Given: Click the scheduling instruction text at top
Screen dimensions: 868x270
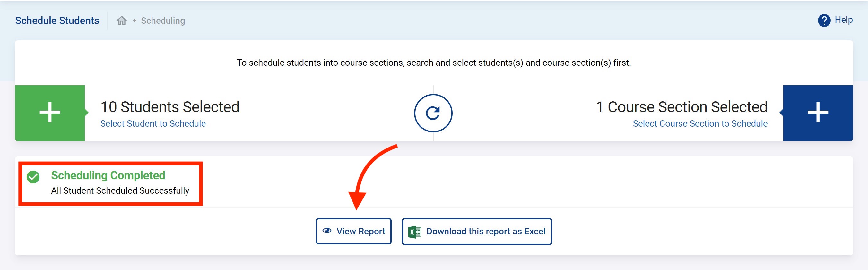Looking at the screenshot, I should point(434,63).
